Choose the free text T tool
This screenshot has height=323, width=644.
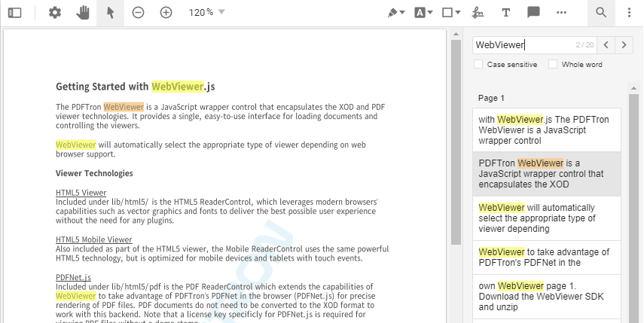pos(505,13)
